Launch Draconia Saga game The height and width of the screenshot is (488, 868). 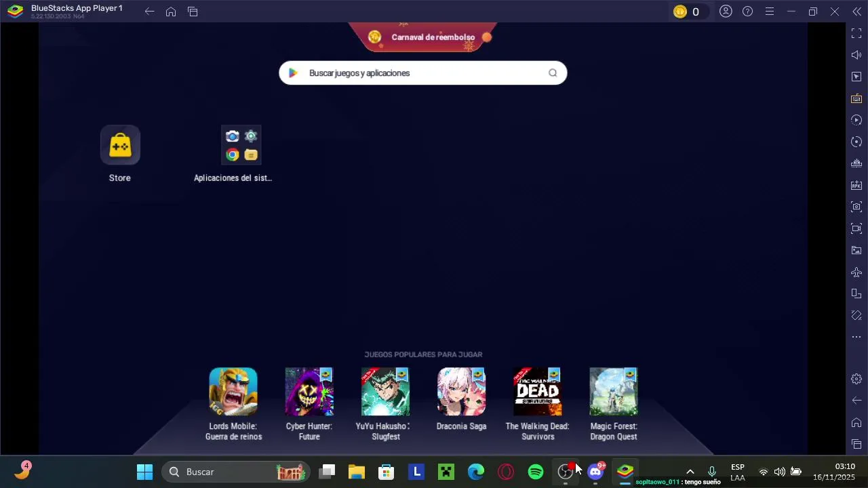click(461, 392)
